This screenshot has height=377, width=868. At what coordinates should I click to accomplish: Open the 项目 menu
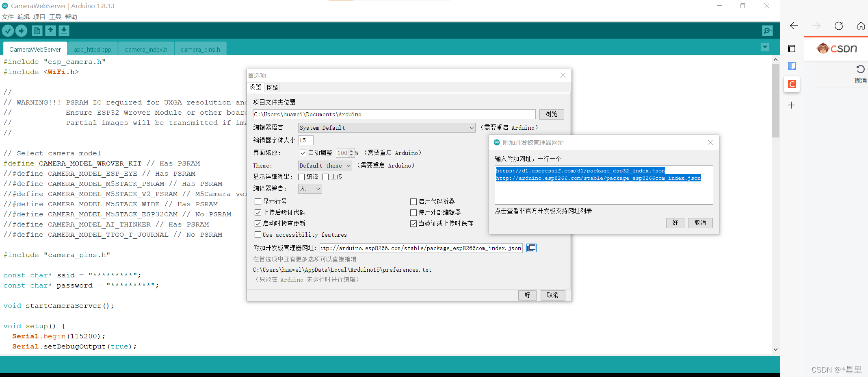(39, 17)
